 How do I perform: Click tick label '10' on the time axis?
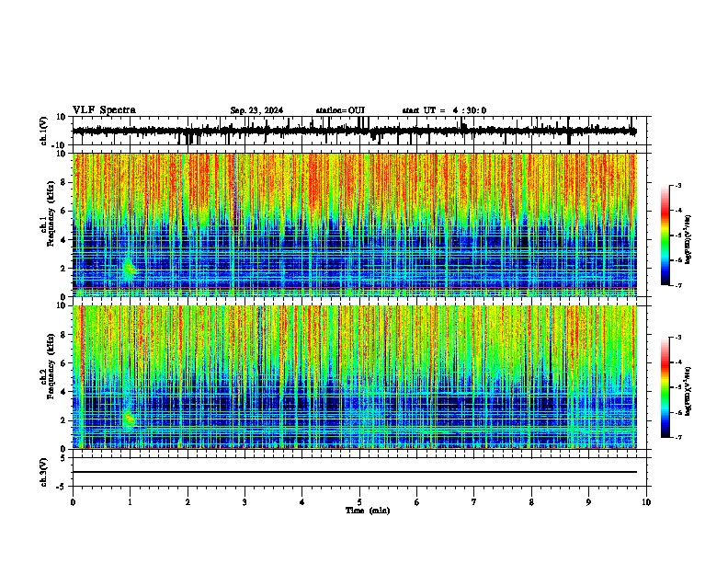coord(646,502)
